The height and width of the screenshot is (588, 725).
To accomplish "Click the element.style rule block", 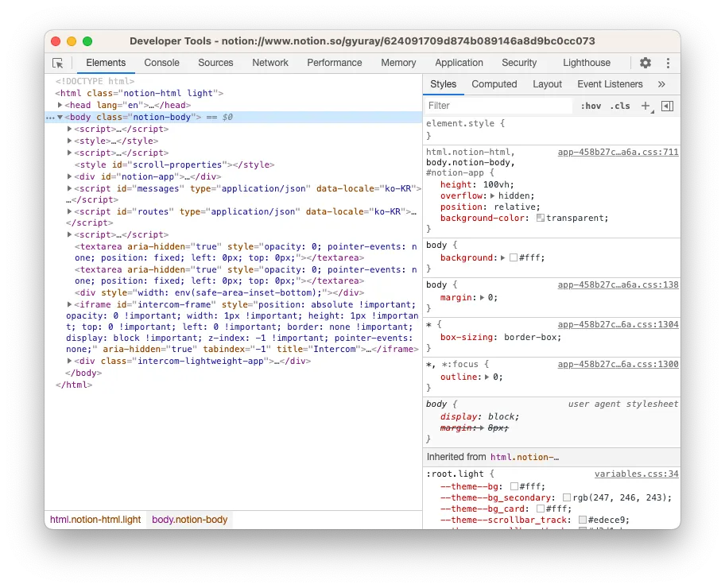I will pos(552,130).
